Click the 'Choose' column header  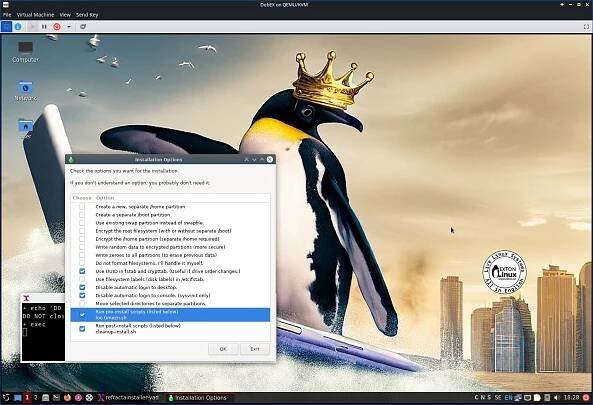coord(82,198)
